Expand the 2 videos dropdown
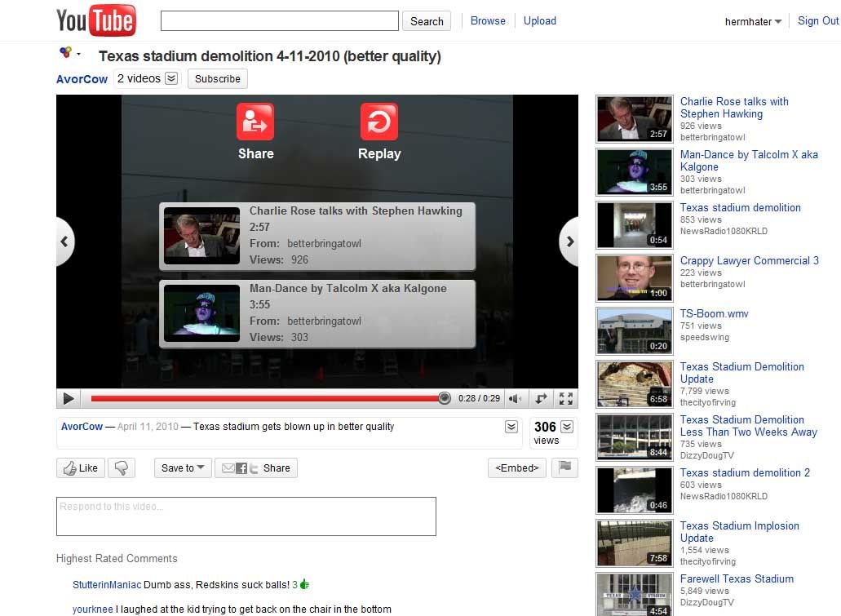Viewport: 841px width, 616px height. 171,78
